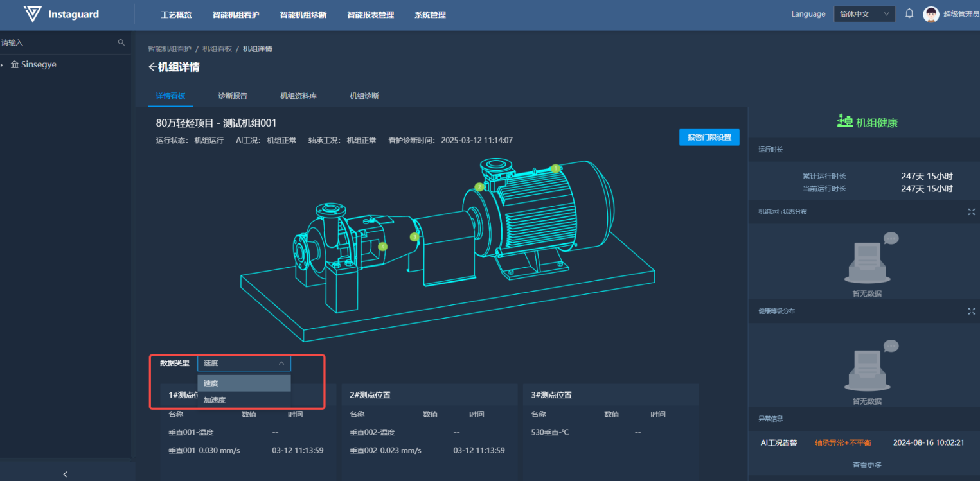Click the notification bell icon
This screenshot has height=481, width=980.
point(909,13)
